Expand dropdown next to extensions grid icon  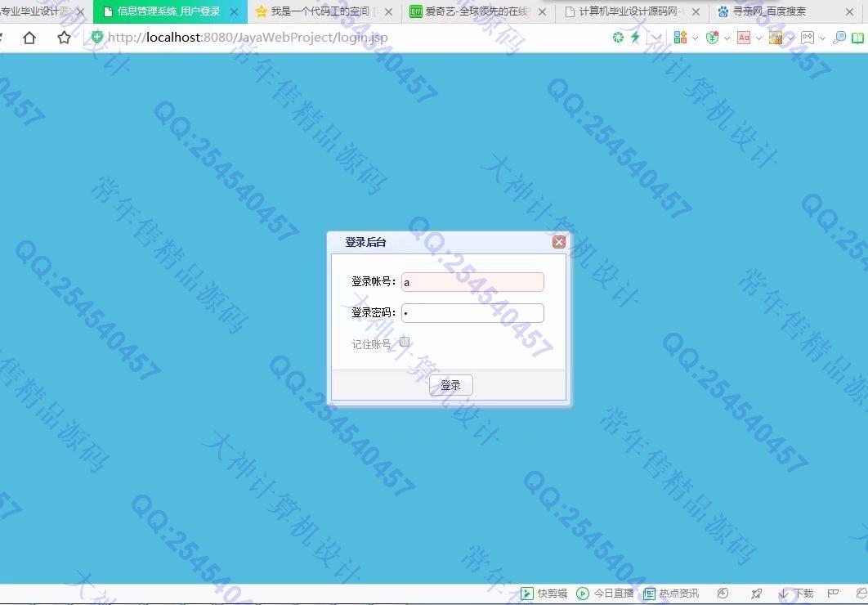pyautogui.click(x=696, y=38)
